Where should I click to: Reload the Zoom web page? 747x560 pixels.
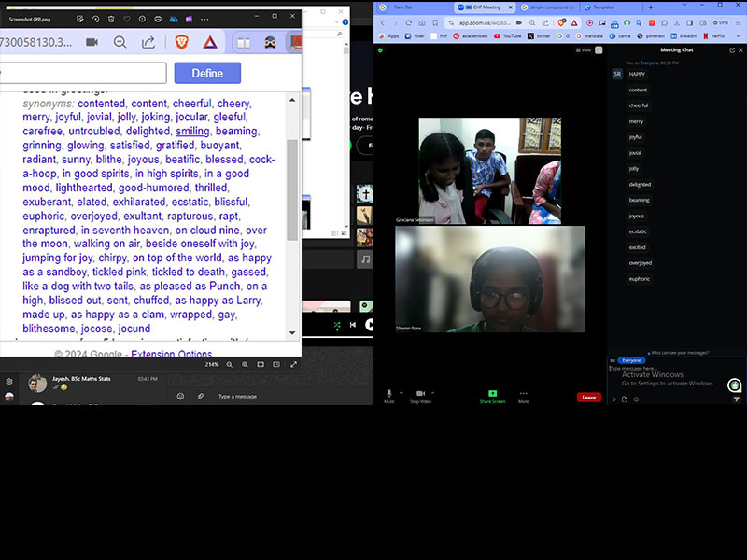(409, 22)
